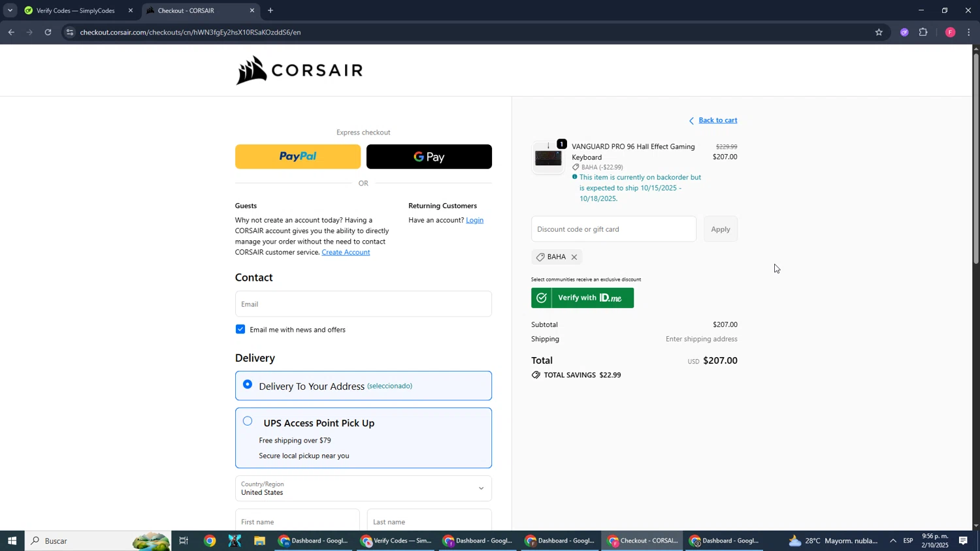
Task: Remove the BAHA discount code
Action: tap(574, 257)
